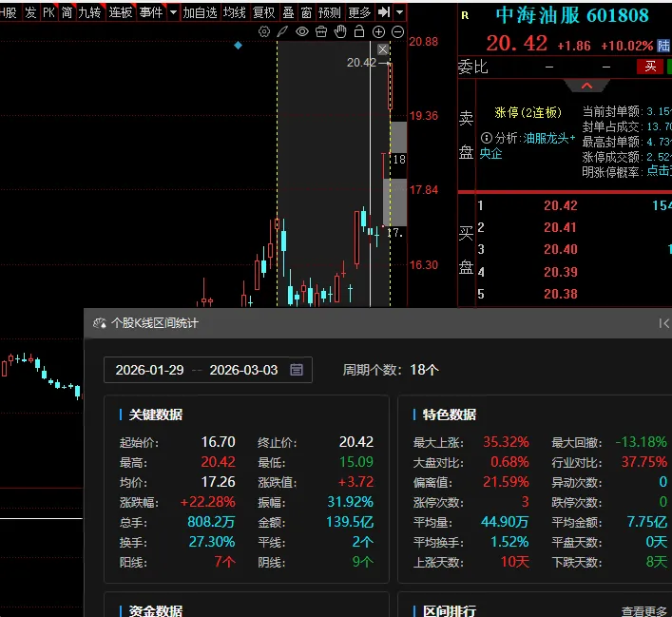Click the 最大上涨 35.32% value

(506, 442)
